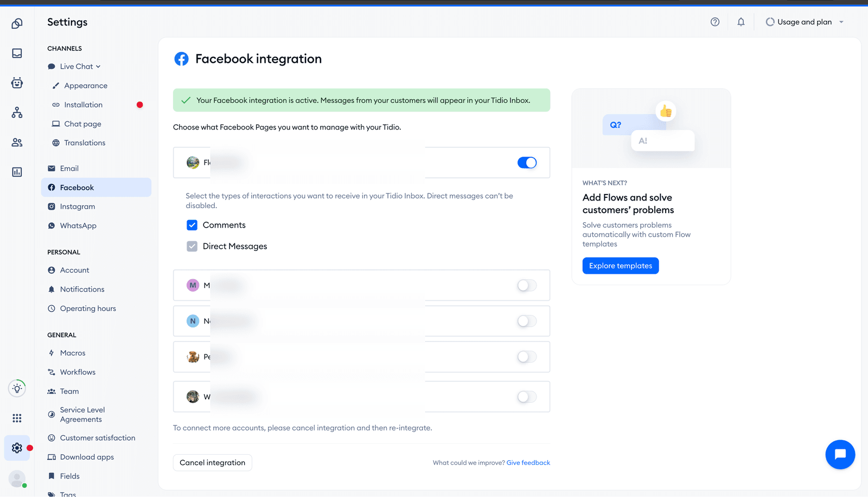Screen dimensions: 868x497
Task: Click the help question mark icon
Action: click(x=715, y=22)
